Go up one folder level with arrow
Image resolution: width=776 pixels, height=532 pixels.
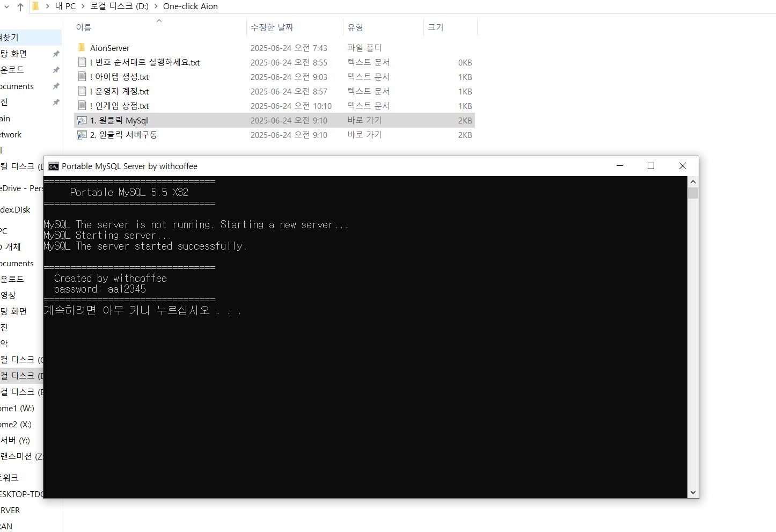(x=20, y=6)
